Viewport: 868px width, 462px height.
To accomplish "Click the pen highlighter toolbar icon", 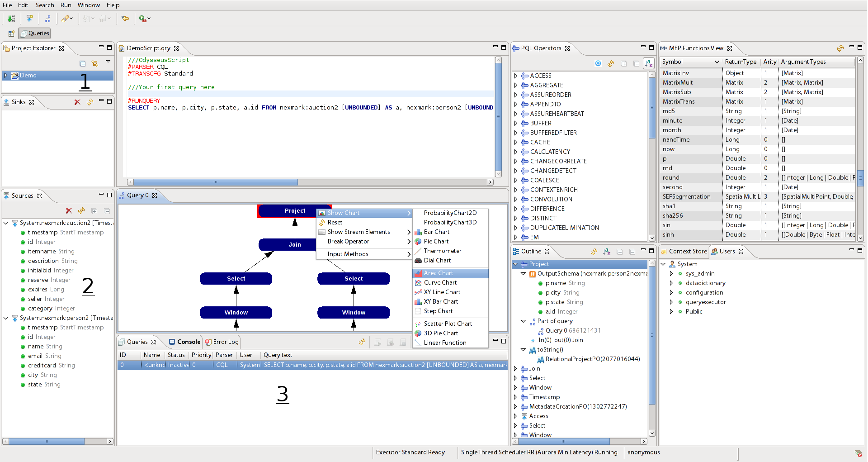I will tap(65, 19).
